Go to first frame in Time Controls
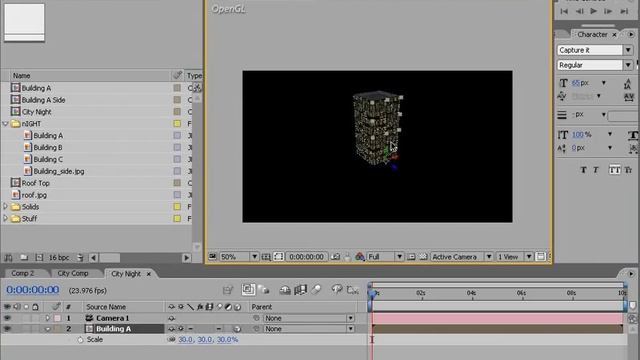The image size is (640, 360). (x=564, y=11)
